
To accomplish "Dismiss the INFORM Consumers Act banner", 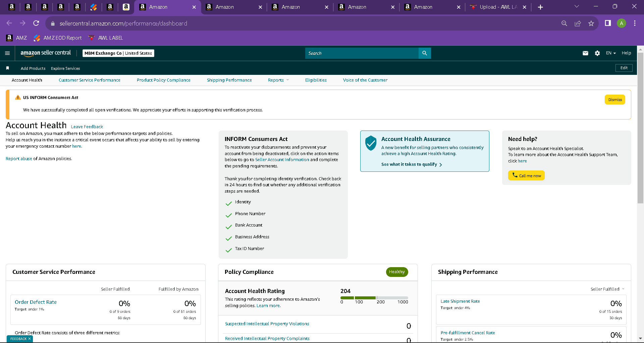I will (615, 100).
